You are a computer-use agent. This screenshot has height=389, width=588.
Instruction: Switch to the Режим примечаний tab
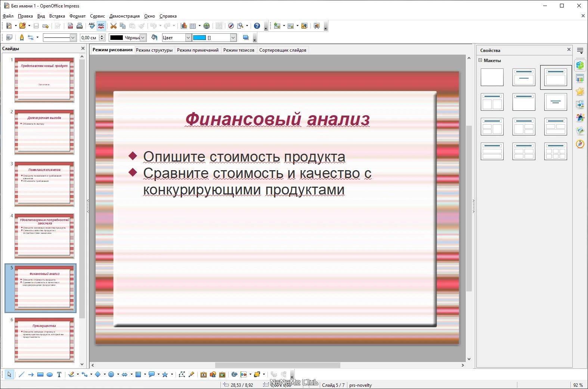(x=198, y=50)
